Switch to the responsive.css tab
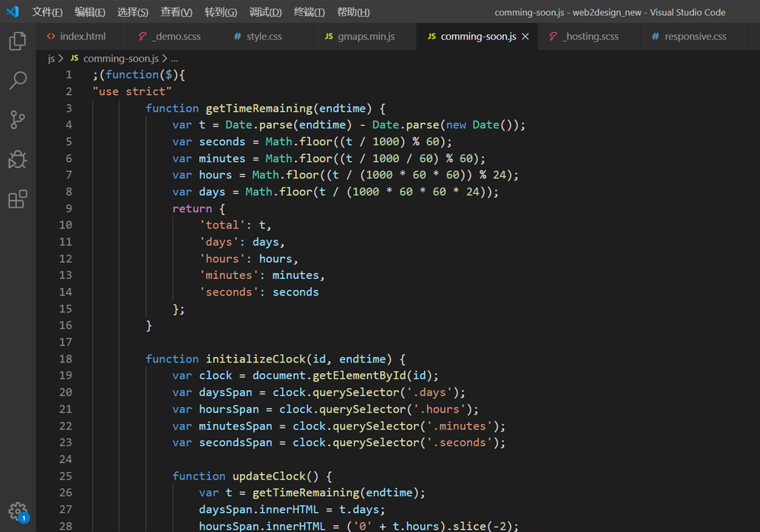The height and width of the screenshot is (532, 760). click(694, 36)
